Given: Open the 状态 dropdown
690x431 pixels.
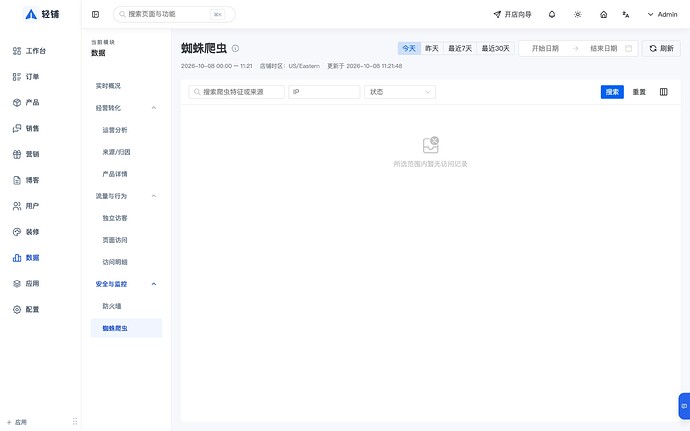Looking at the screenshot, I should [x=400, y=92].
